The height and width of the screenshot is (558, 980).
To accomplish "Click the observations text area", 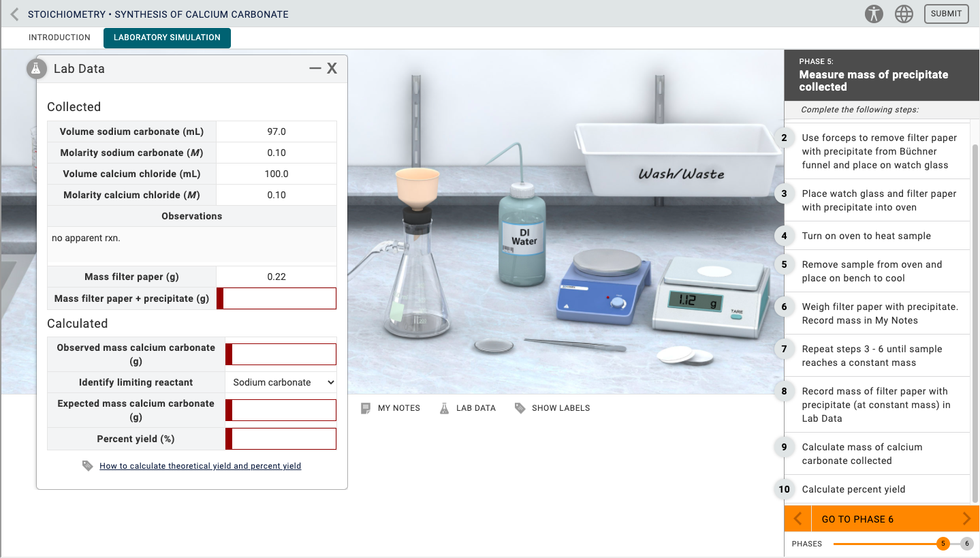I will (x=192, y=246).
